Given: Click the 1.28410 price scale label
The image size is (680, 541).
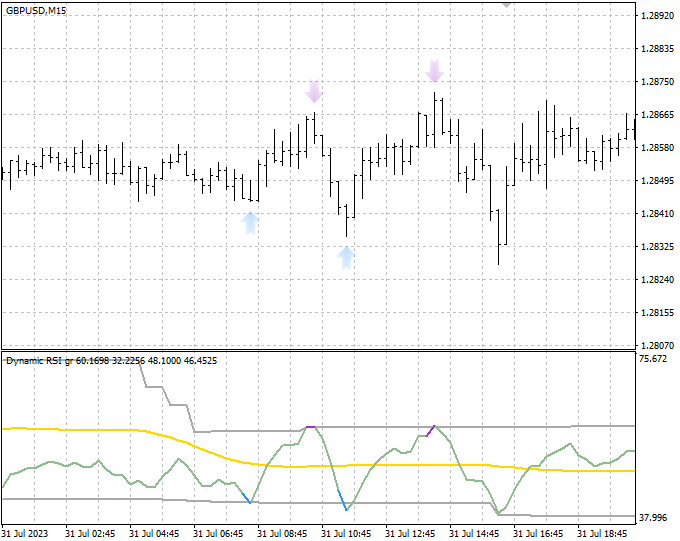Looking at the screenshot, I should click(657, 213).
